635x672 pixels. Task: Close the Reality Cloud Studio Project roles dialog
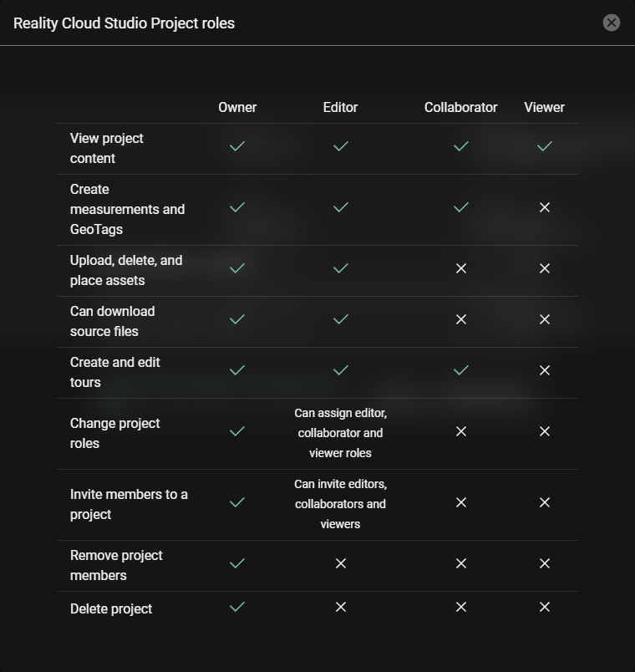tap(611, 23)
